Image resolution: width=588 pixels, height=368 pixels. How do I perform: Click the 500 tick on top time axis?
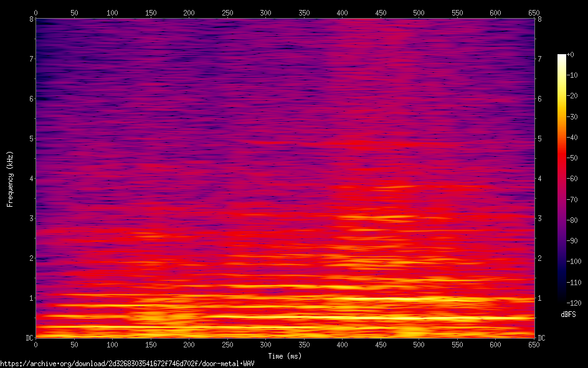[x=419, y=12]
